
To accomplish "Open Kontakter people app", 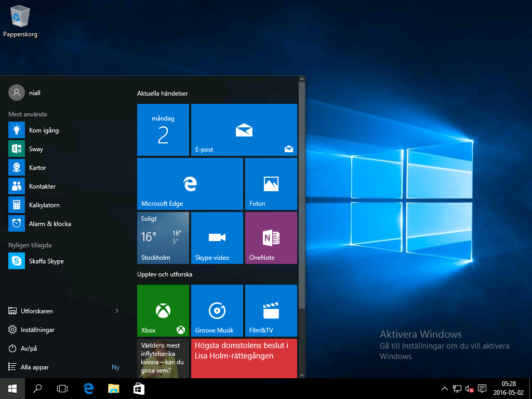I will click(x=64, y=187).
